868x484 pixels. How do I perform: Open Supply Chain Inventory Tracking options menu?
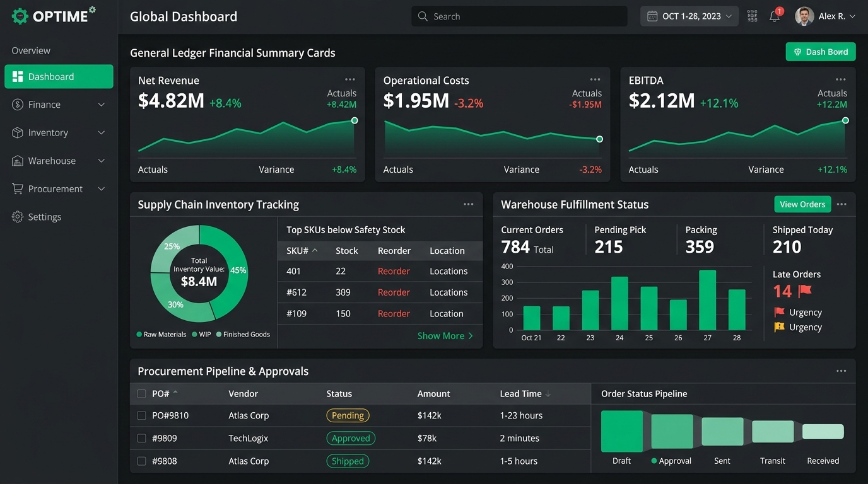point(469,204)
